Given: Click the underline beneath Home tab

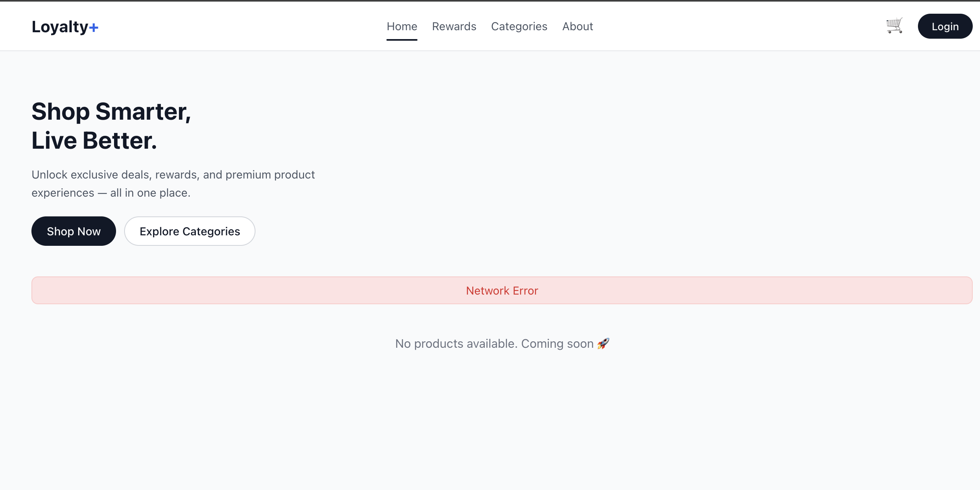Looking at the screenshot, I should pyautogui.click(x=402, y=40).
